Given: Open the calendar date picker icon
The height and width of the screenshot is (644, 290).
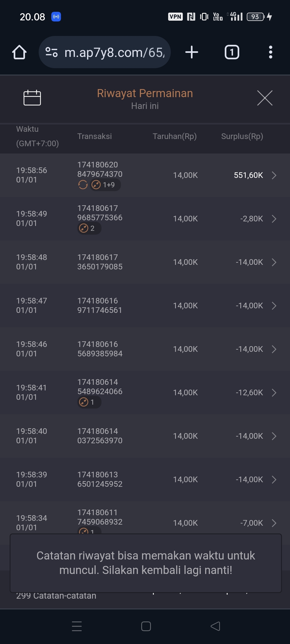Looking at the screenshot, I should pyautogui.click(x=32, y=98).
